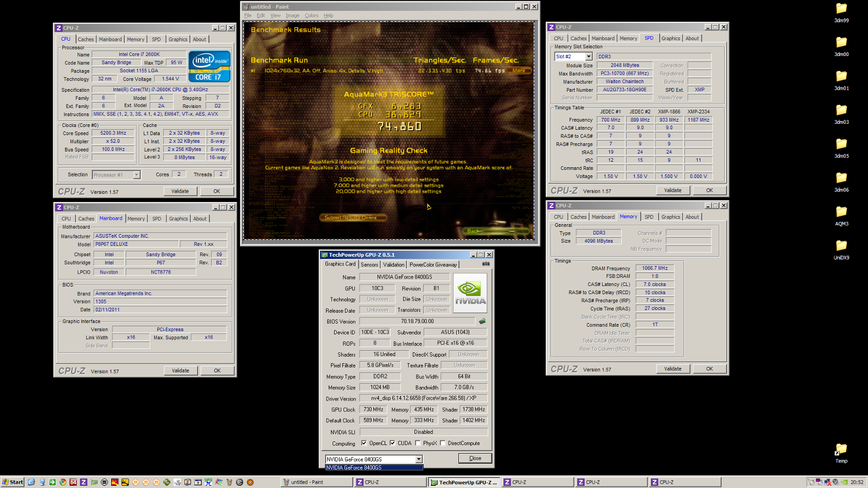
Task: Click the AU2G733-18GH90E part number field
Action: point(625,90)
